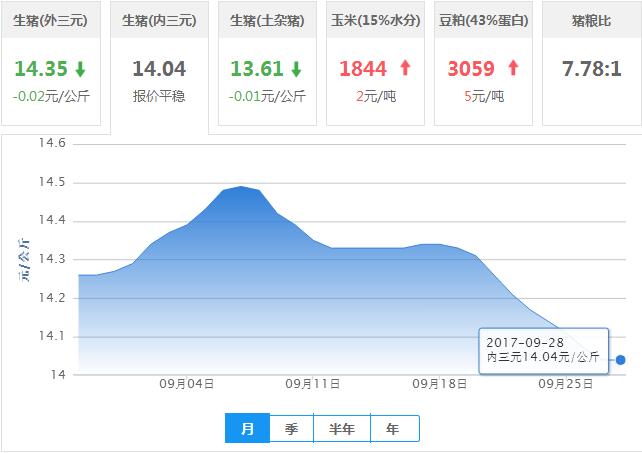
Task: Click the green down arrow beside 13.61
Action: tap(296, 69)
